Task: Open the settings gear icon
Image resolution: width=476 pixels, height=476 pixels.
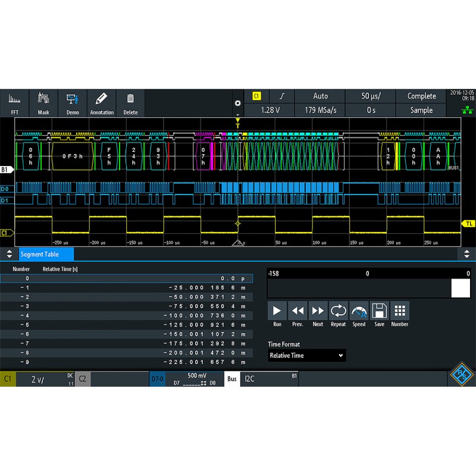Action: pyautogui.click(x=237, y=103)
